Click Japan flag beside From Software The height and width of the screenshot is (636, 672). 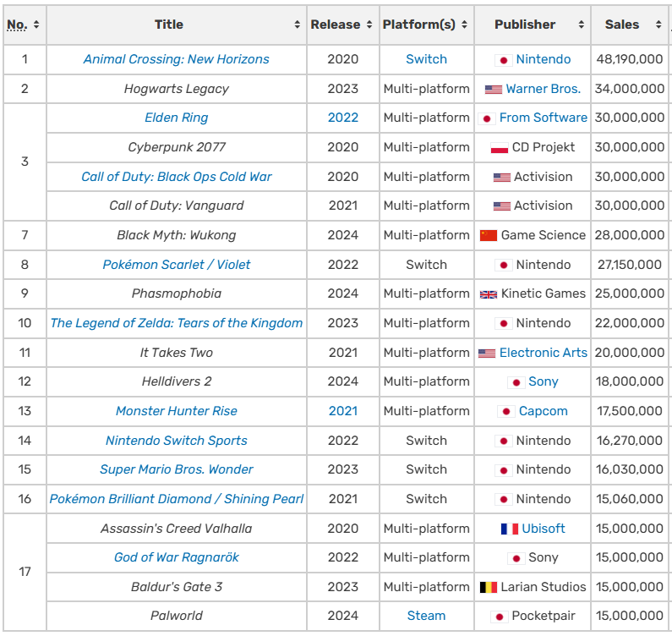(487, 118)
